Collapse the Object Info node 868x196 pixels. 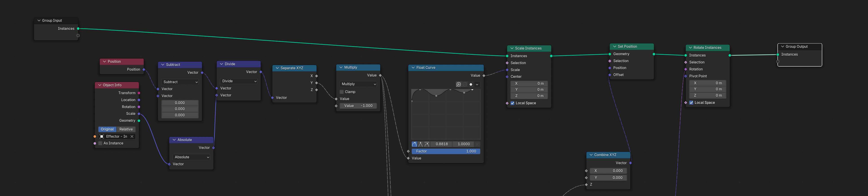click(100, 85)
